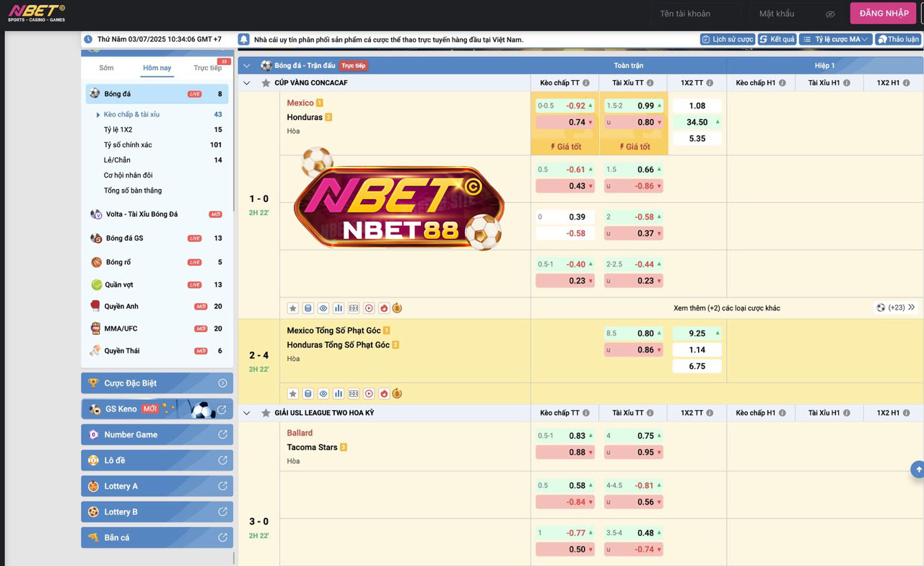
Task: Click the scroll-to-top arrow button at right edge
Action: 918,469
